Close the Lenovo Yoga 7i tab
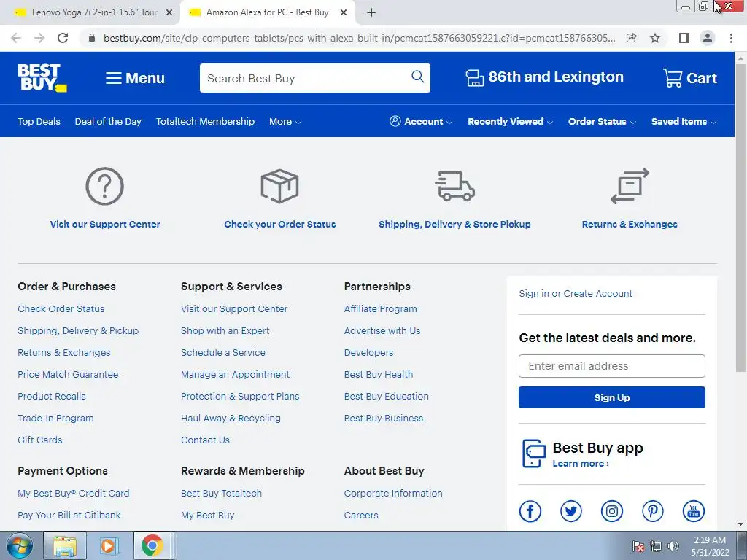 [x=169, y=13]
